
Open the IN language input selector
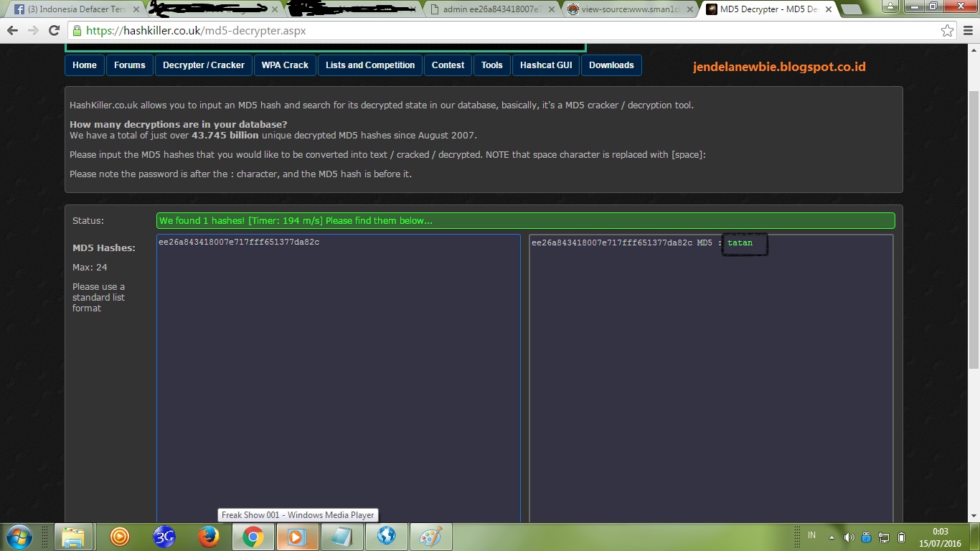[x=811, y=536]
